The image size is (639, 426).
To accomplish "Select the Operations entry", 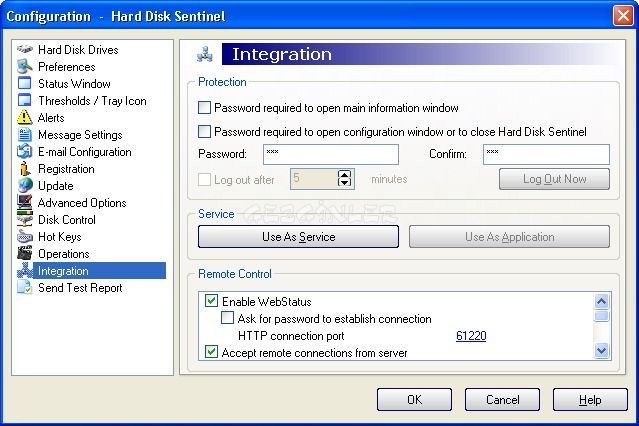I will click(64, 254).
